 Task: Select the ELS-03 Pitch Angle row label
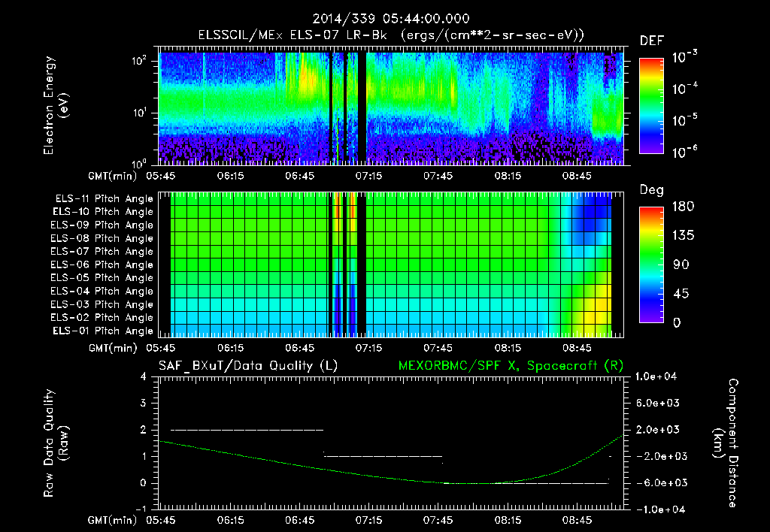click(102, 304)
